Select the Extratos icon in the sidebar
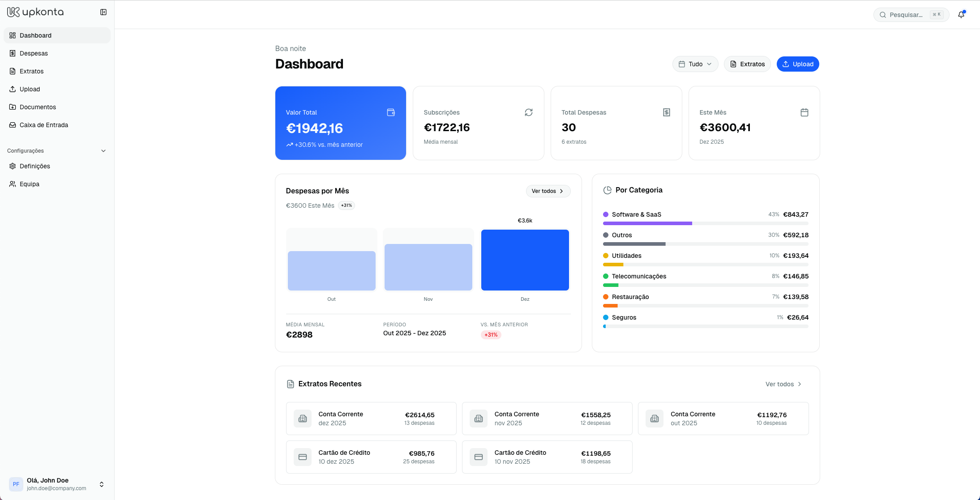980x500 pixels. [13, 71]
